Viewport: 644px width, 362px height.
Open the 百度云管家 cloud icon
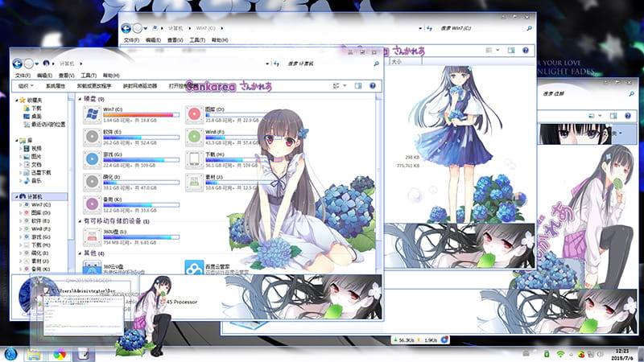(194, 267)
